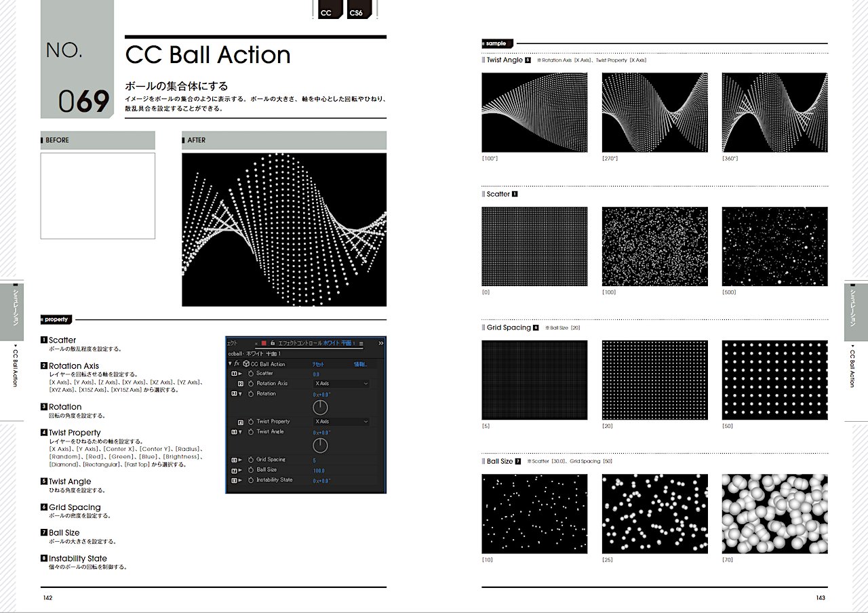
Task: Open the Rotation Axis dropdown
Action: (x=341, y=384)
